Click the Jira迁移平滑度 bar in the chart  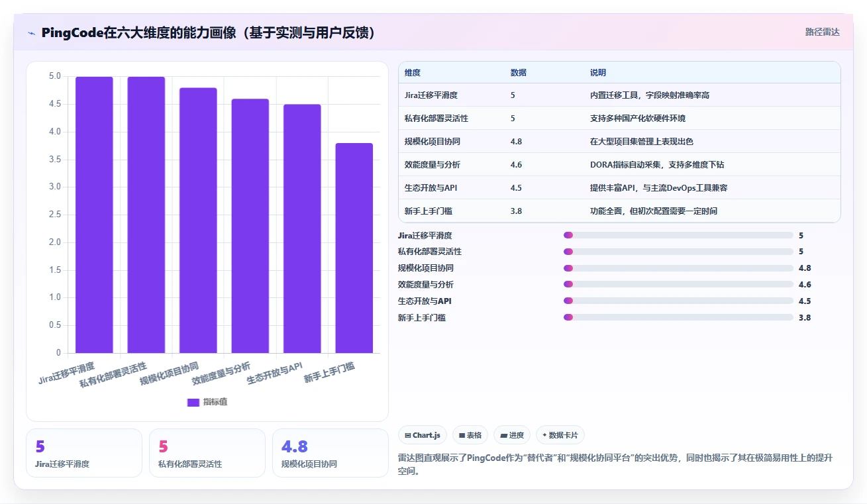tap(94, 215)
